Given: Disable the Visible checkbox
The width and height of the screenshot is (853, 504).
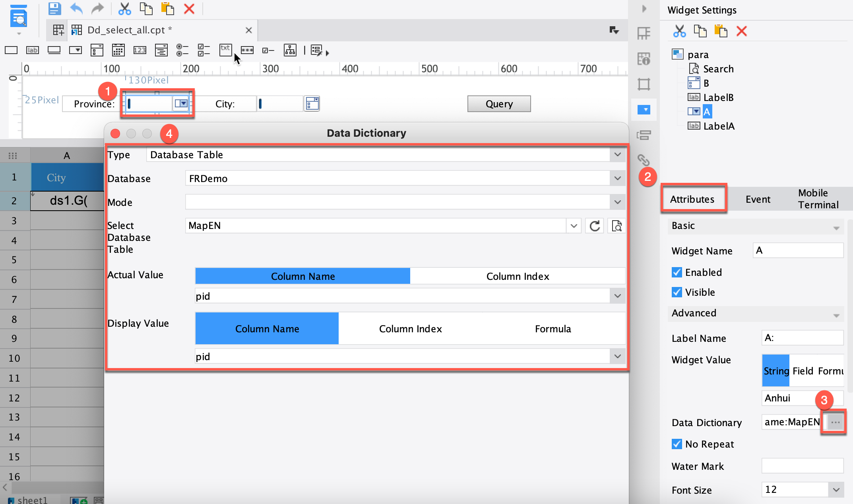Looking at the screenshot, I should click(677, 292).
